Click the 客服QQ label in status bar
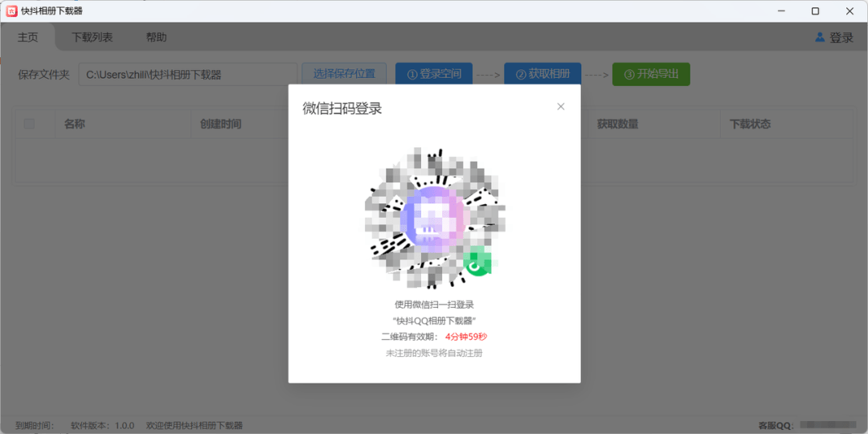This screenshot has width=868, height=434. tap(778, 425)
